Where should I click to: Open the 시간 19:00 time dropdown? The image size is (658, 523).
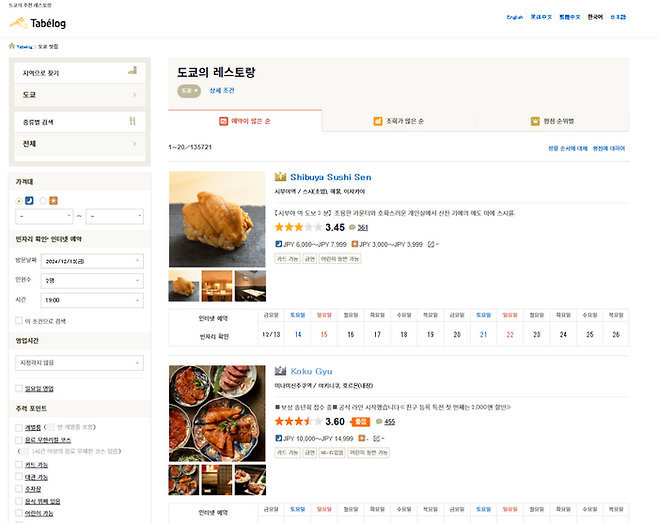pyautogui.click(x=92, y=300)
